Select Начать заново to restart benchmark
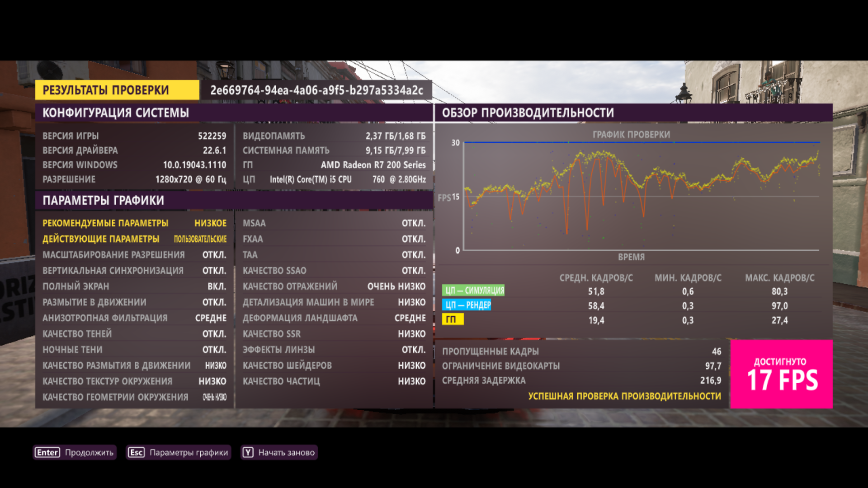The image size is (868, 488). 286,452
